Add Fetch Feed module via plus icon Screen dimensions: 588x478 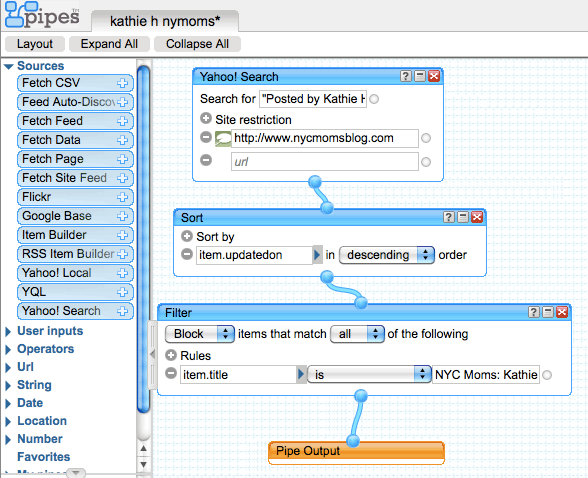(122, 121)
